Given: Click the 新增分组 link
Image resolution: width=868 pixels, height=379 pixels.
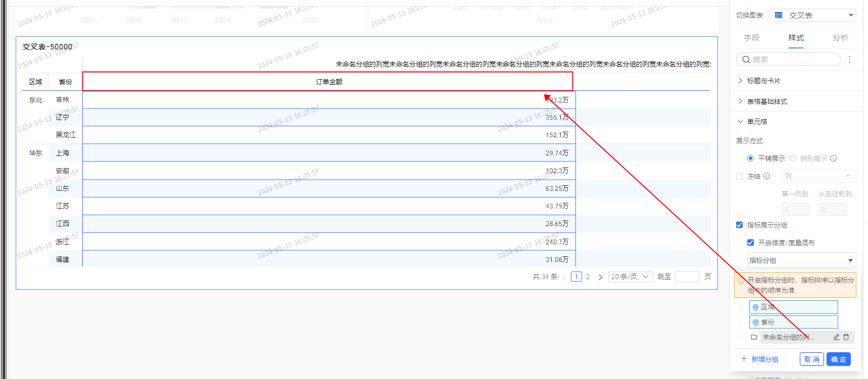Looking at the screenshot, I should (x=760, y=359).
